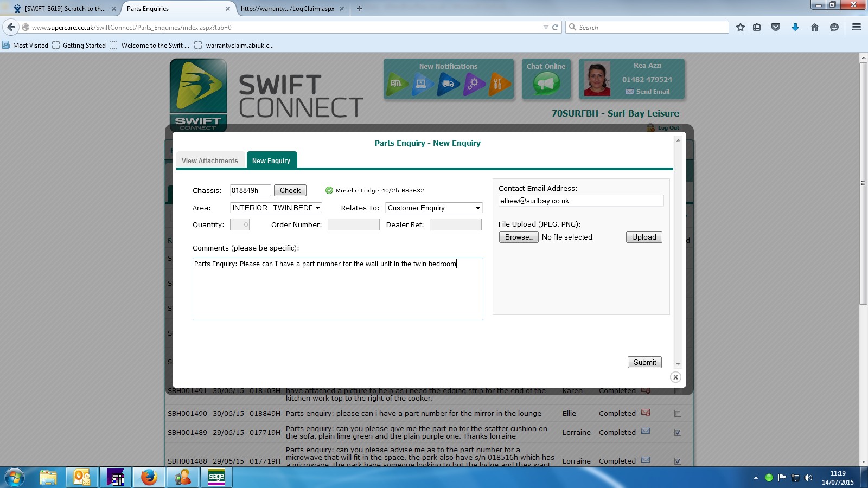
Task: Click Rea Azzi's profile photo
Action: pyautogui.click(x=597, y=79)
